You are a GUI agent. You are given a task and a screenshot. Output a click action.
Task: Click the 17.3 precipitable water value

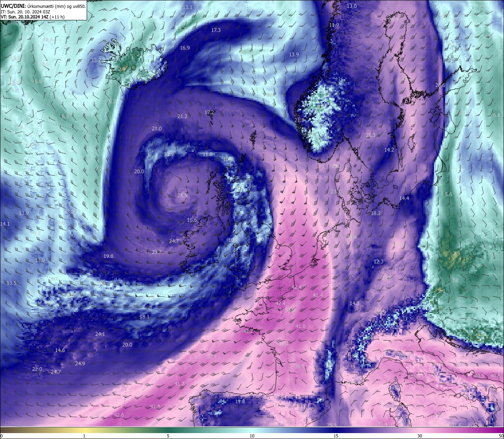point(216,30)
